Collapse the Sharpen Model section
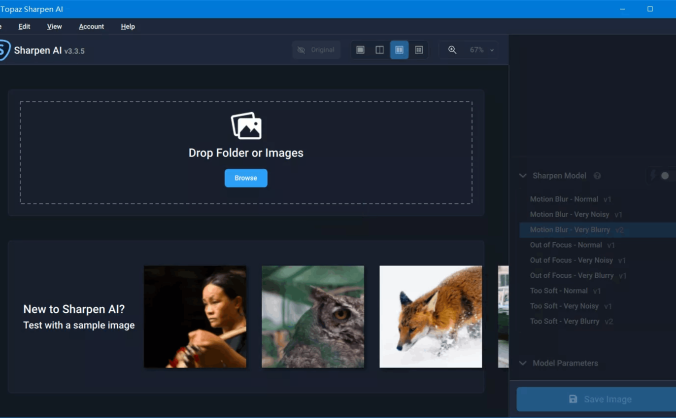Image resolution: width=676 pixels, height=418 pixels. pyautogui.click(x=523, y=176)
